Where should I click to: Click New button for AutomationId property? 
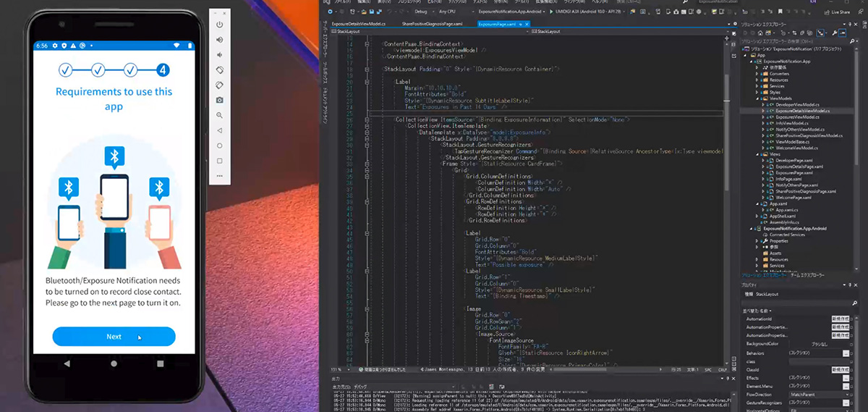click(840, 319)
